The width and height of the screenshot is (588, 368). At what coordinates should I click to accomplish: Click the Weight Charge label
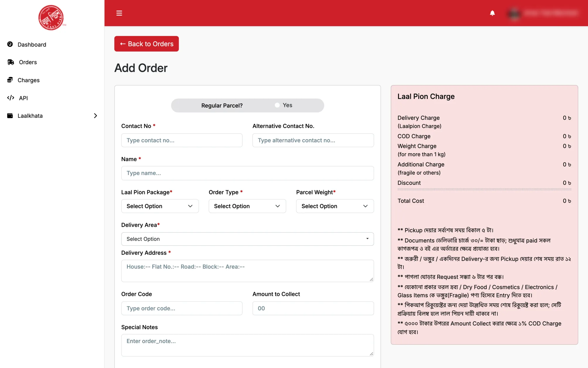click(x=417, y=146)
